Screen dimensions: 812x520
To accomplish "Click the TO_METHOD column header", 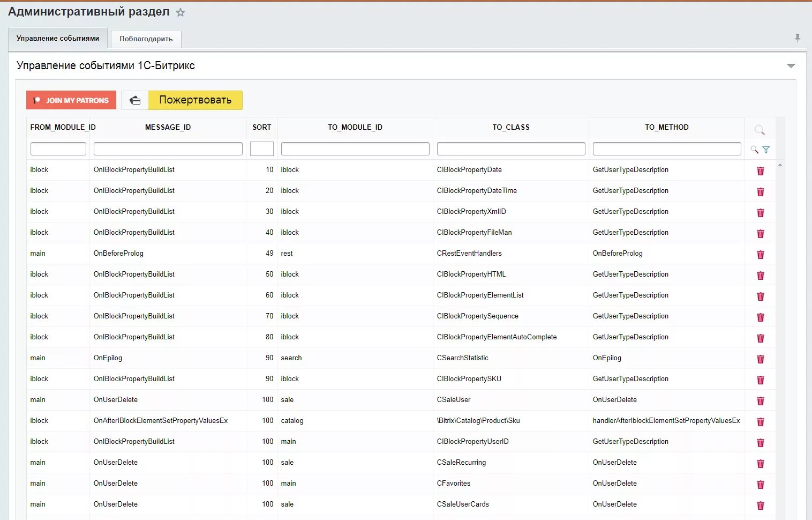I will pos(666,128).
